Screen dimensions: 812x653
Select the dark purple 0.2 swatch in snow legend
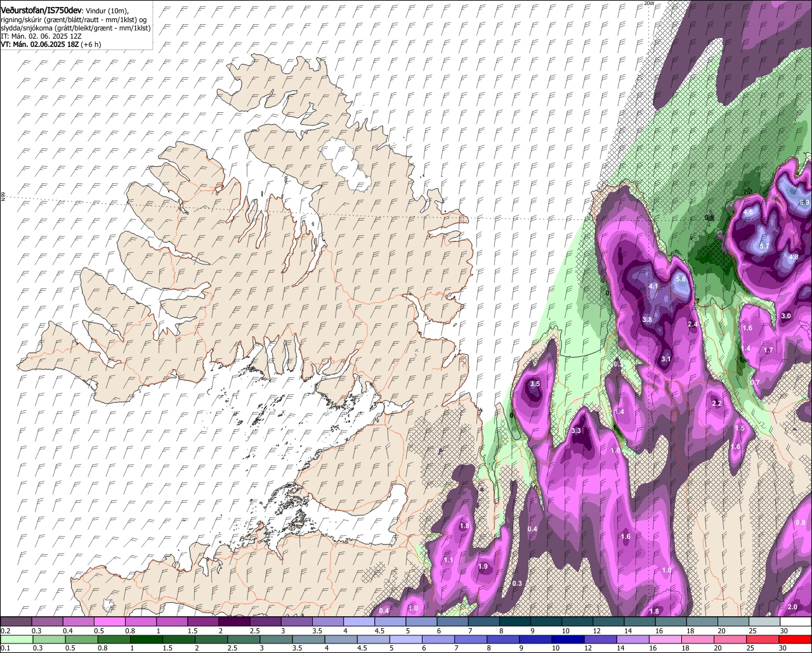point(16,621)
